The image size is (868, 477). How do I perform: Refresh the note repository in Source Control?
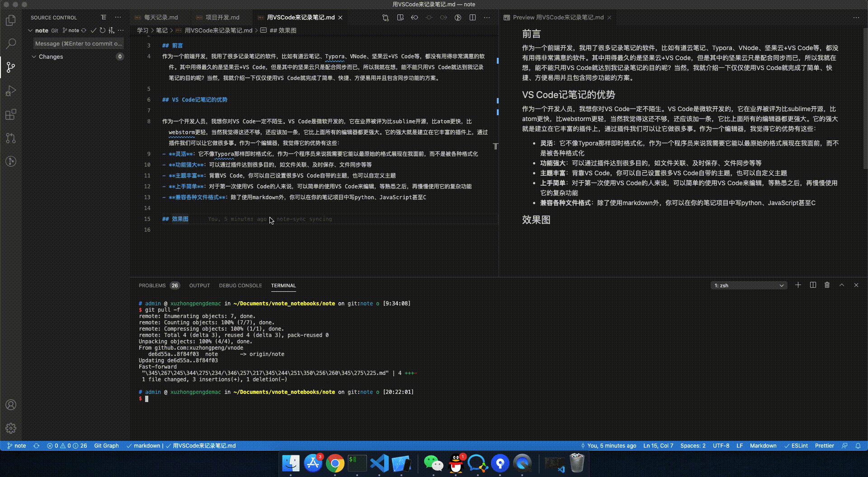(x=102, y=30)
